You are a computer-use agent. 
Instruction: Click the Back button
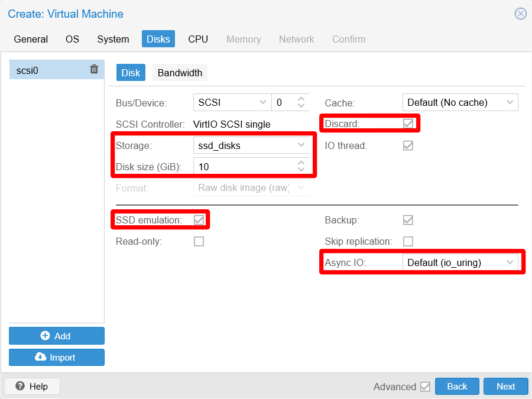pos(457,386)
